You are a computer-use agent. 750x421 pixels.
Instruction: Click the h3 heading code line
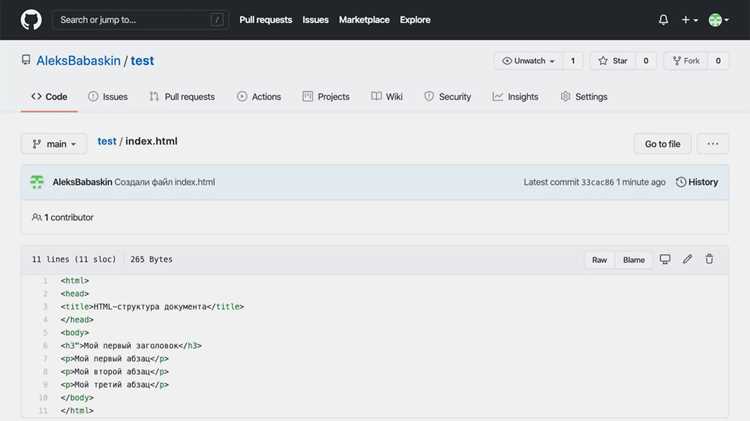tap(131, 345)
